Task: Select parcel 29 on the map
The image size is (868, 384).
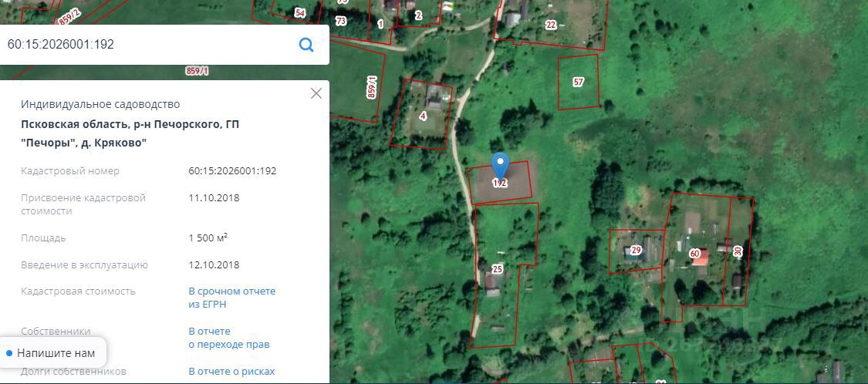Action: [x=636, y=251]
